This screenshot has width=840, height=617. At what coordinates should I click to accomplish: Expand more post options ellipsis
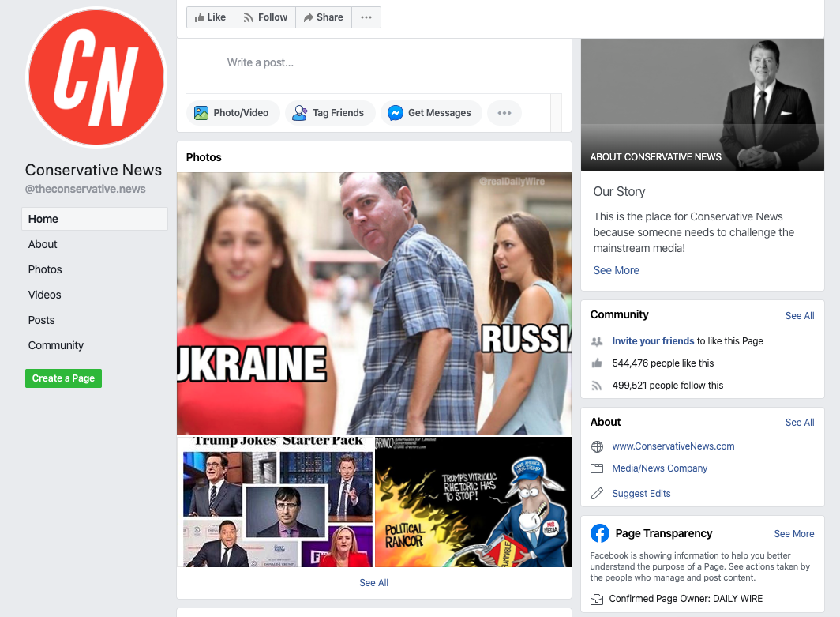coord(504,113)
